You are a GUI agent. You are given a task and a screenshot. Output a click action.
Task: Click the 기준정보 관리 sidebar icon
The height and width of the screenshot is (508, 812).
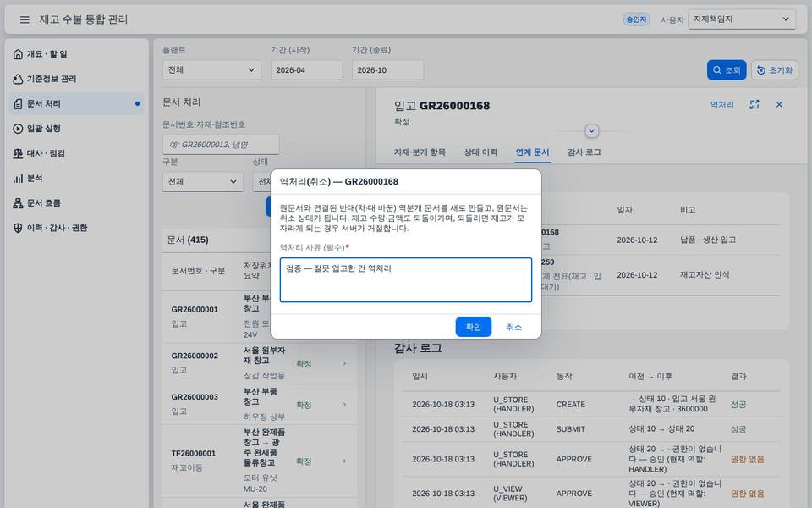[x=18, y=79]
